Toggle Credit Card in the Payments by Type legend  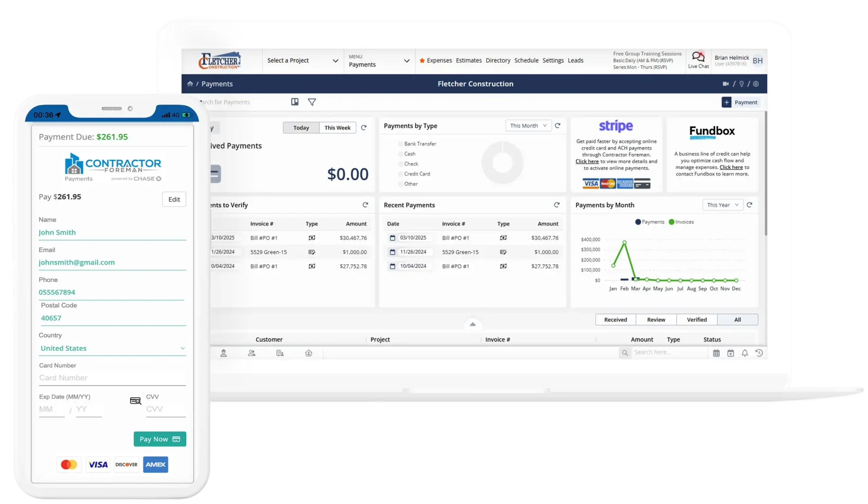(x=414, y=174)
